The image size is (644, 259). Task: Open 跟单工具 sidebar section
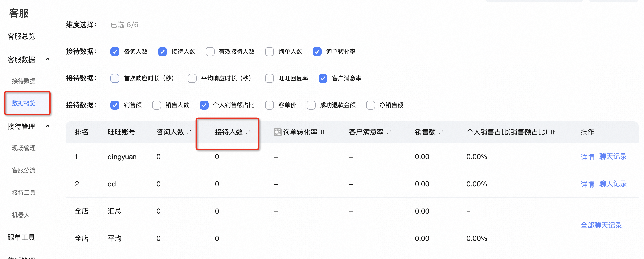tap(21, 237)
